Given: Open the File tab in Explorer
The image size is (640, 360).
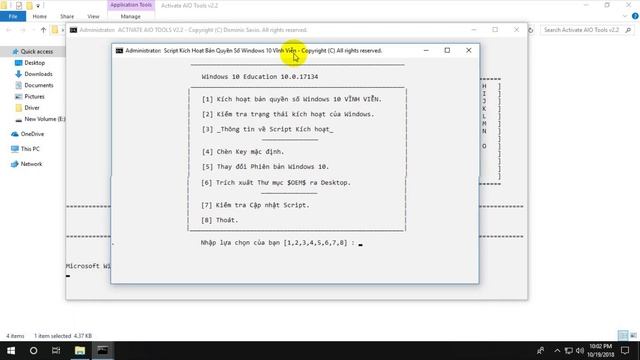Looking at the screenshot, I should (x=13, y=16).
